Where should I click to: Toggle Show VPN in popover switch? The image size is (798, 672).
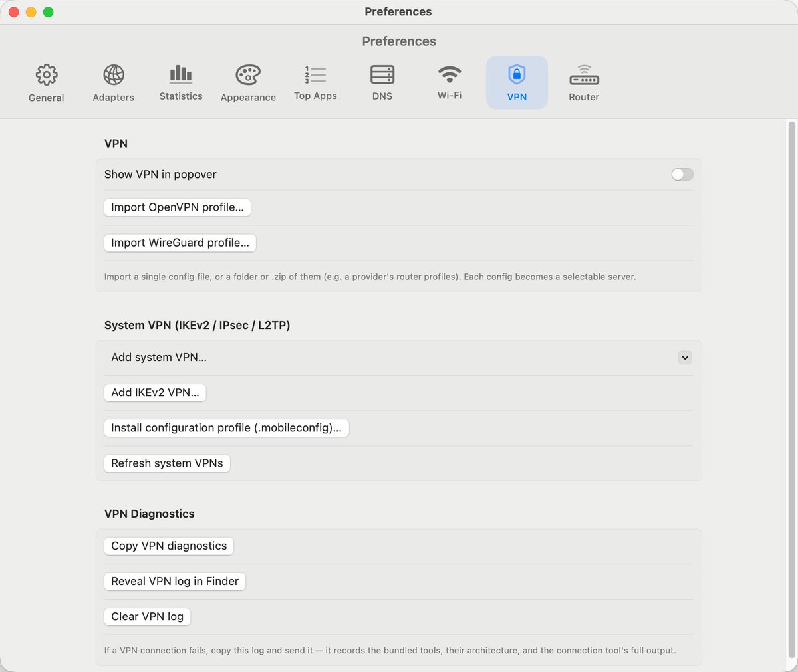[682, 174]
